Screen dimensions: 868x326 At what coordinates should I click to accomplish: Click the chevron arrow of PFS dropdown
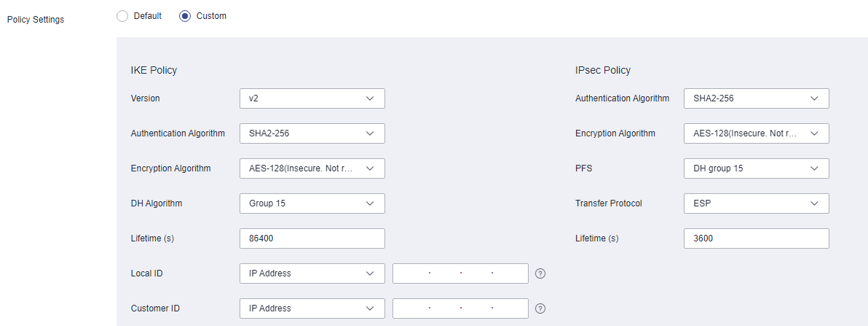tap(814, 168)
